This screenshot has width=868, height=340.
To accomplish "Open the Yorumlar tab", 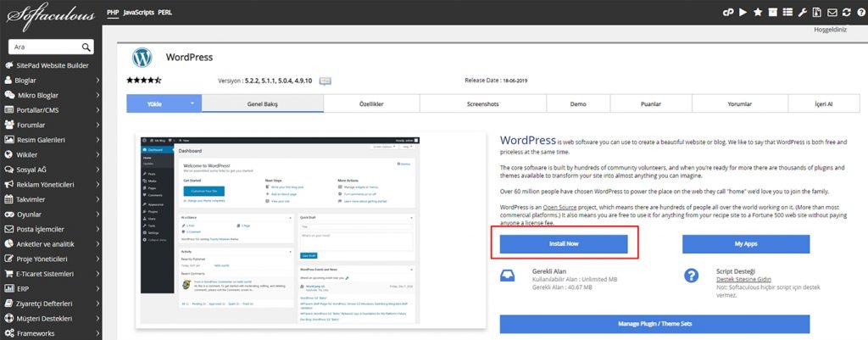I will click(739, 103).
